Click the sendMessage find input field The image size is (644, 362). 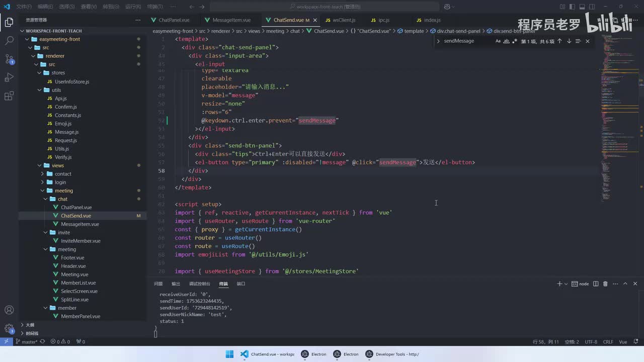[x=467, y=41]
